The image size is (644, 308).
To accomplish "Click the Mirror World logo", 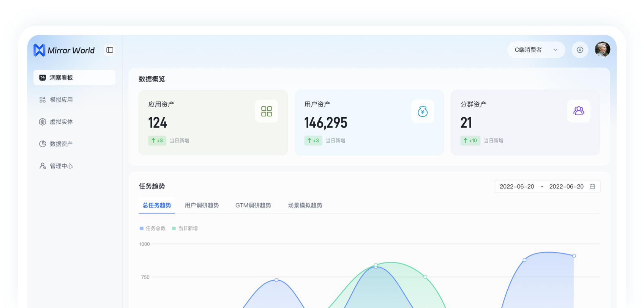I will point(64,50).
